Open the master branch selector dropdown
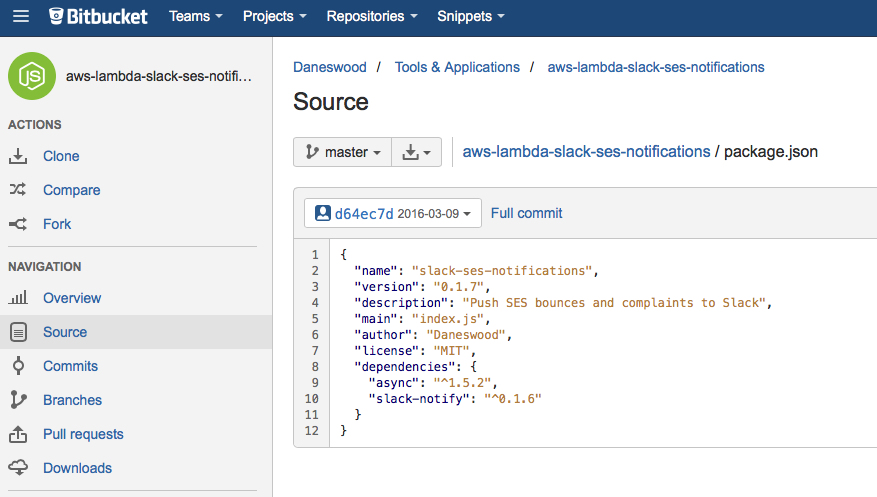This screenshot has height=497, width=877. coord(342,152)
